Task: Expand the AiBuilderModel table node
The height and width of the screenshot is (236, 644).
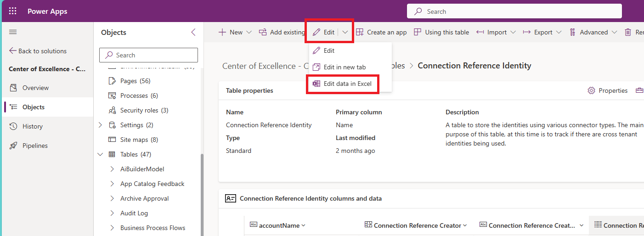Action: click(x=113, y=169)
